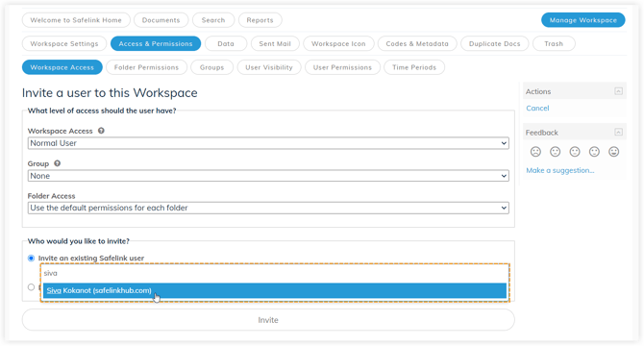644x346 pixels.
Task: Select the second invite option radio button
Action: coord(31,287)
